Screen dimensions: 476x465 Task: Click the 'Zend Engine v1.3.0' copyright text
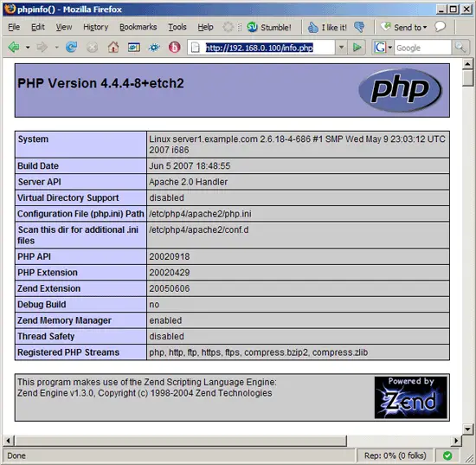(145, 393)
